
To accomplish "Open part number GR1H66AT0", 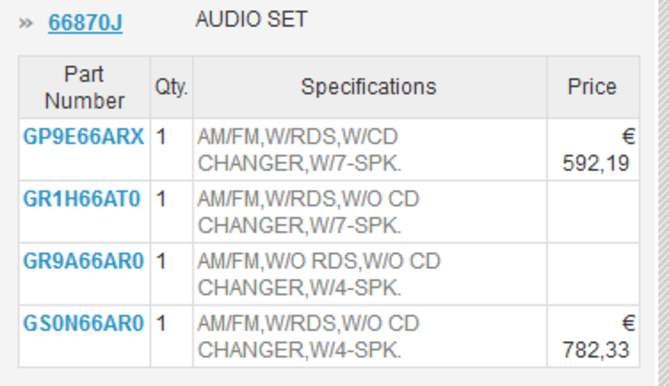I will point(82,199).
